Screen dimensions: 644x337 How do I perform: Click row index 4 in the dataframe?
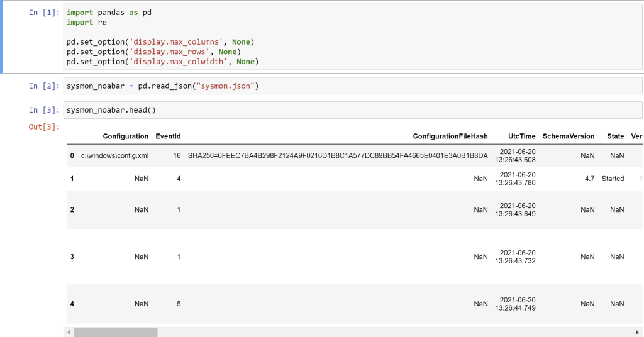click(x=72, y=304)
